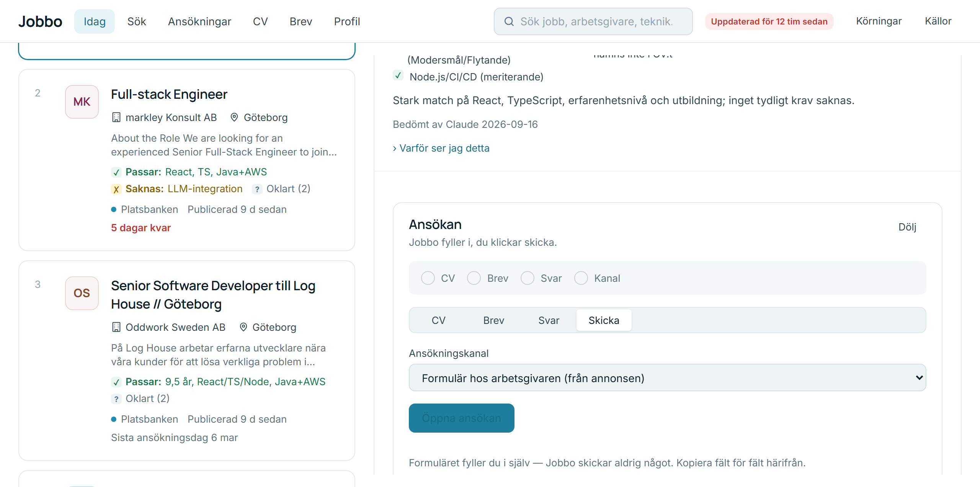Open the OS company avatar
This screenshot has width=980, height=487.
(82, 293)
